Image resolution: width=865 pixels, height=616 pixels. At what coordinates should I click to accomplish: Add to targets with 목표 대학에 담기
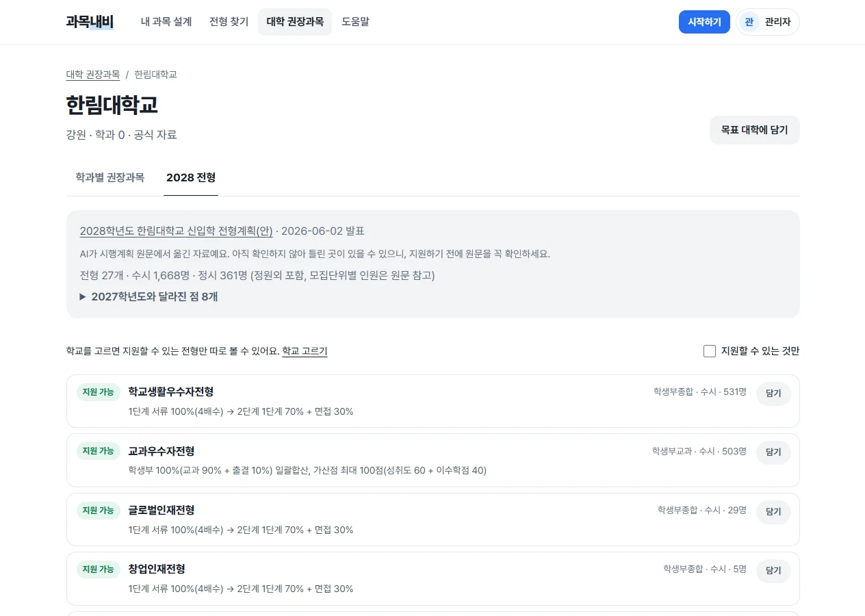(754, 130)
